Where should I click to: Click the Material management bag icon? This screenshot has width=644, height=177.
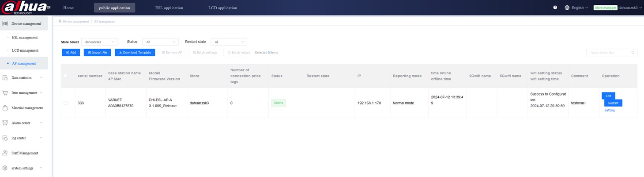click(x=5, y=108)
